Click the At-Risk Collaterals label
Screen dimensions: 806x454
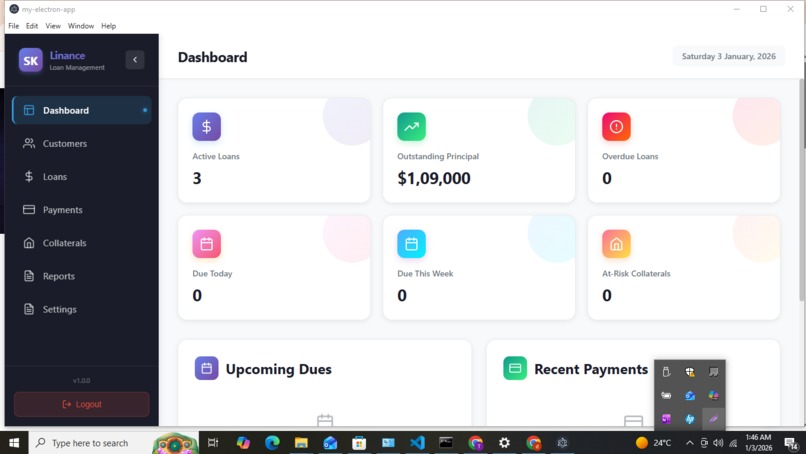636,274
